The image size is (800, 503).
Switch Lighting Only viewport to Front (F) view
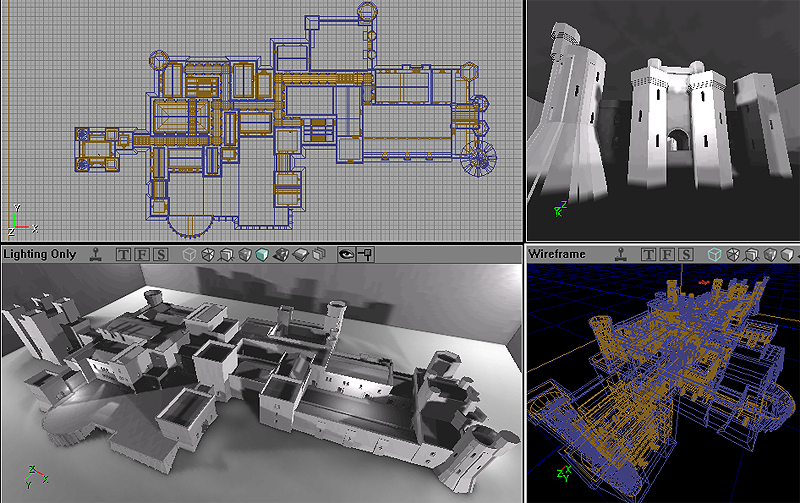pyautogui.click(x=142, y=254)
